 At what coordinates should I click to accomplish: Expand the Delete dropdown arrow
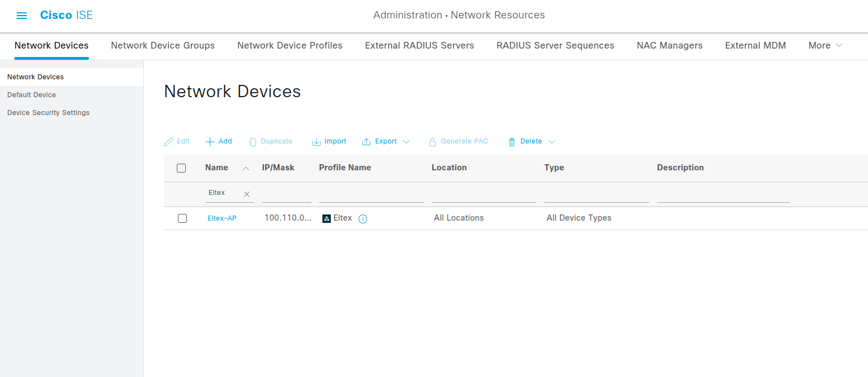pyautogui.click(x=552, y=142)
